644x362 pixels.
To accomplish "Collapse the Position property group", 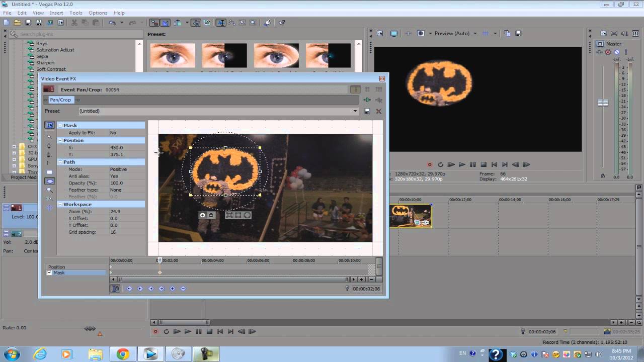I will [60, 140].
